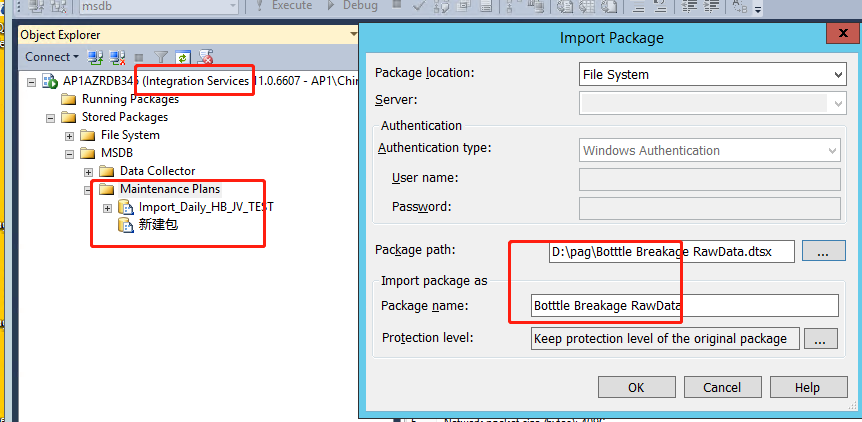Select the Stored Packages folder
The width and height of the screenshot is (862, 422).
pos(125,117)
